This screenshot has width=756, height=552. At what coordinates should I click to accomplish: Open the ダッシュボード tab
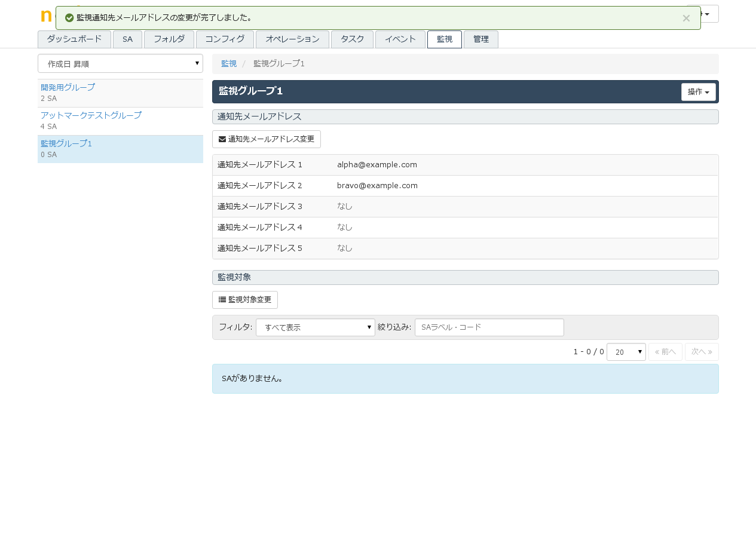tap(74, 39)
